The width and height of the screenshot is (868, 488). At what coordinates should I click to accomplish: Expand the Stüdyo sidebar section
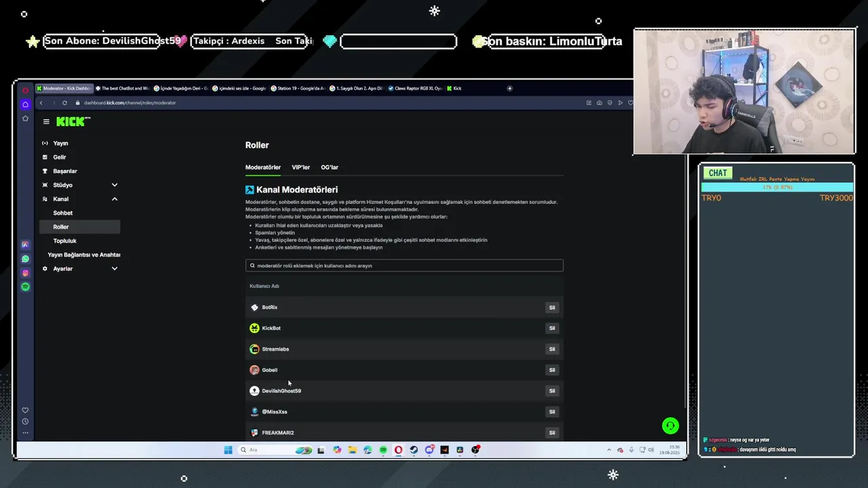(114, 185)
